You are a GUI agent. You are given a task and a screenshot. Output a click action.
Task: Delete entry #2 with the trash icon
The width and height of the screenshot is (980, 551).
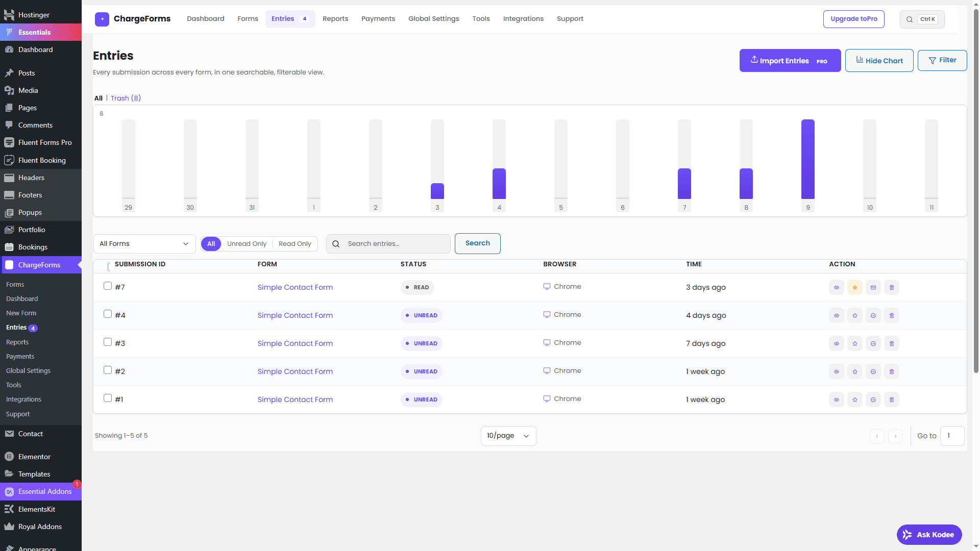click(x=891, y=371)
